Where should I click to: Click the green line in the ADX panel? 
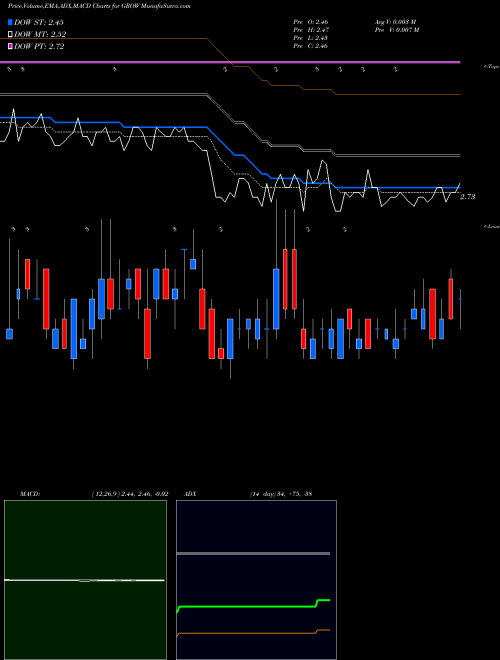click(253, 606)
